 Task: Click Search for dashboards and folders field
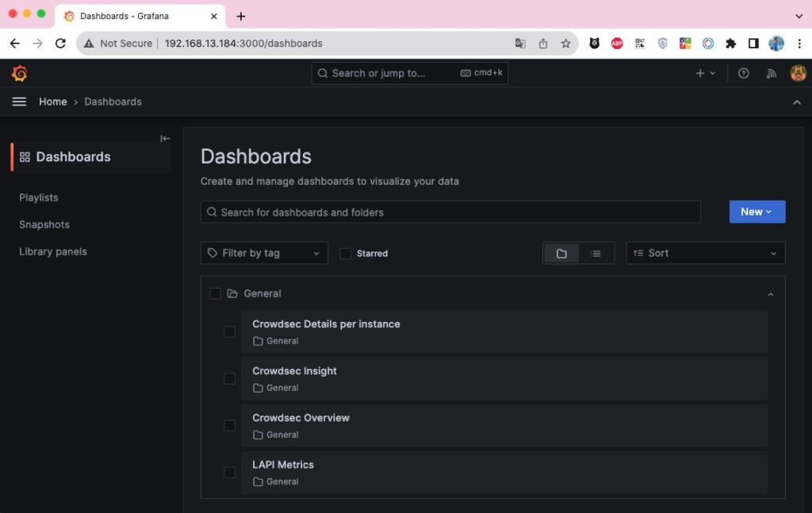click(x=450, y=212)
